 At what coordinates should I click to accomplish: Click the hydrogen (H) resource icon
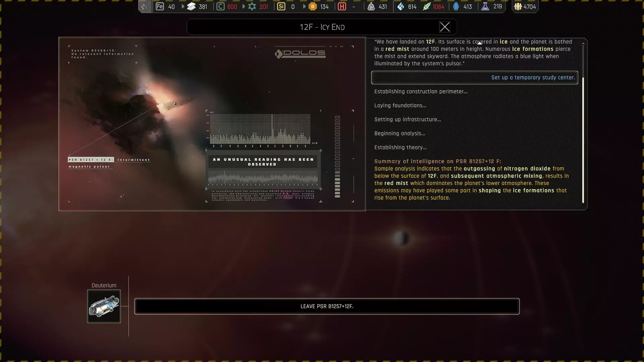[342, 6]
